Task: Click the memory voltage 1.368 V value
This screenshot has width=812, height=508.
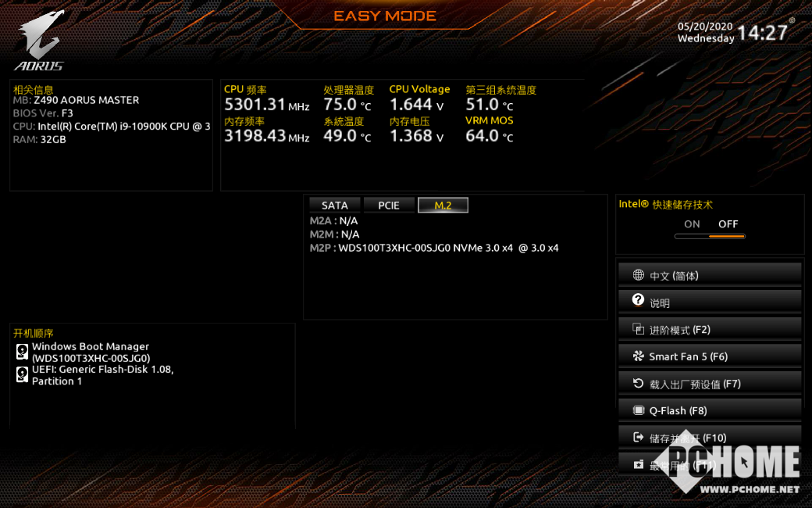Action: coord(416,136)
